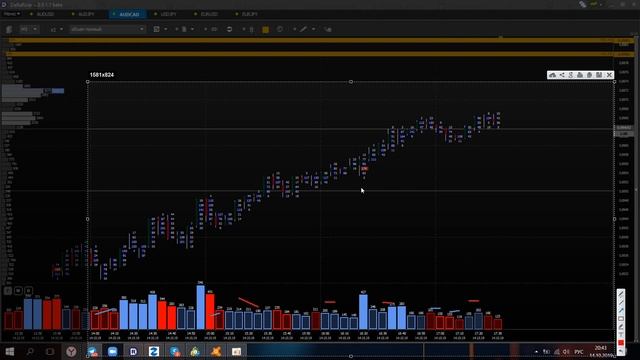Screen dimensions: 640x360
Task: Click the refresh chart icon
Action: click(x=229, y=29)
